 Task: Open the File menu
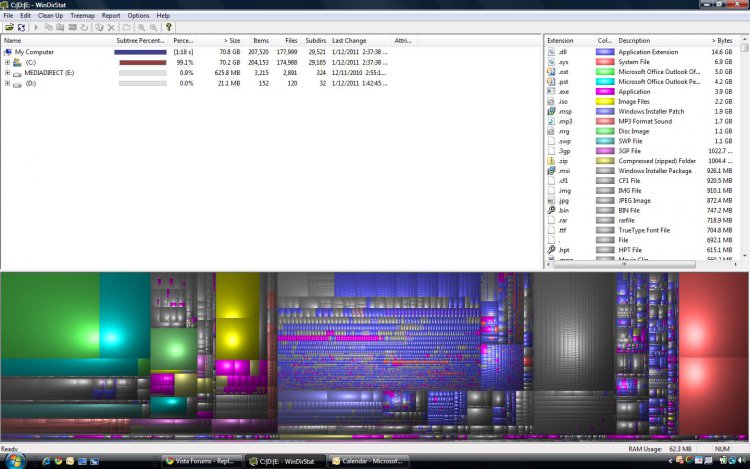[x=9, y=16]
